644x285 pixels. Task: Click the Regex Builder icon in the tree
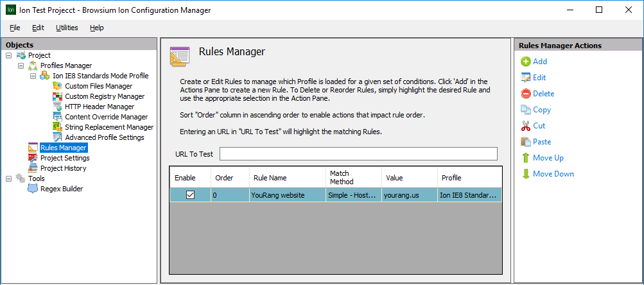pyautogui.click(x=33, y=189)
